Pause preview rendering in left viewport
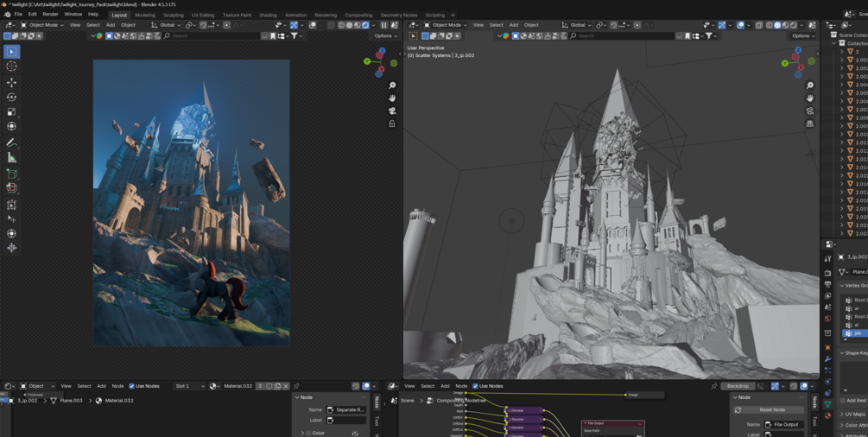868x437 pixels. point(384,25)
